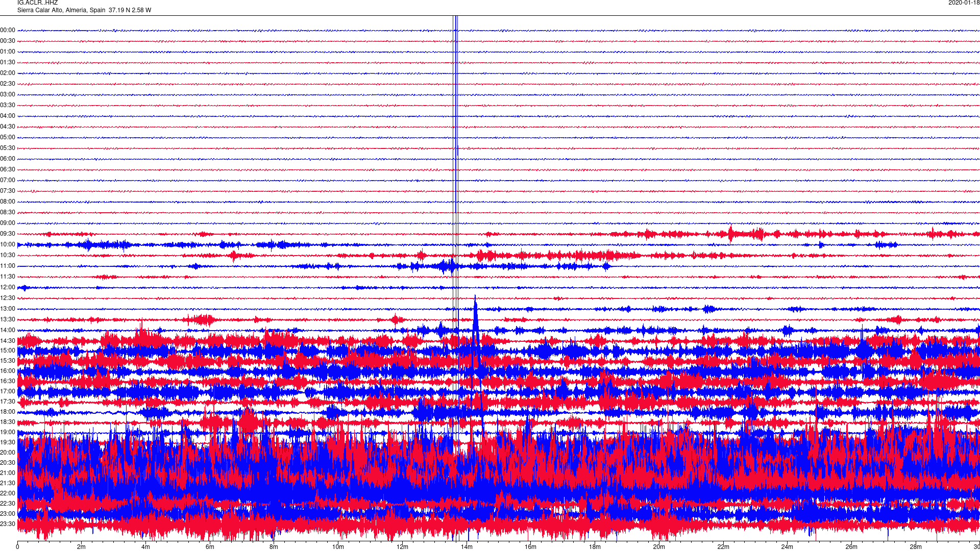This screenshot has width=980, height=551.
Task: Click the 8m tick on the time axis
Action: (274, 547)
